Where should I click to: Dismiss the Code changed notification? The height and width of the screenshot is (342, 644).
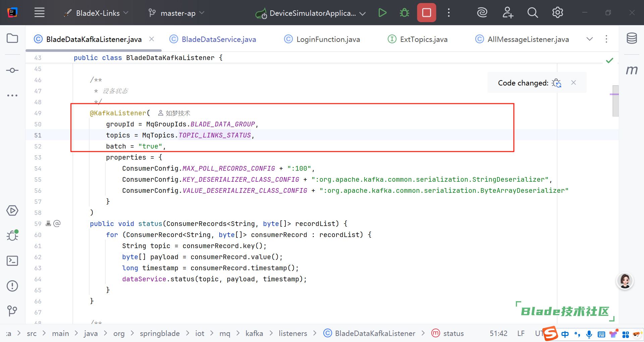tap(574, 82)
